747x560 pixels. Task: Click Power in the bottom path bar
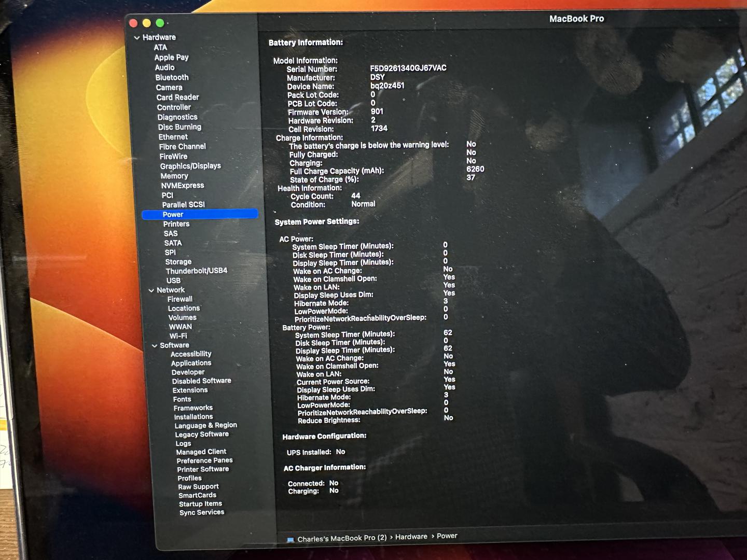pyautogui.click(x=447, y=536)
